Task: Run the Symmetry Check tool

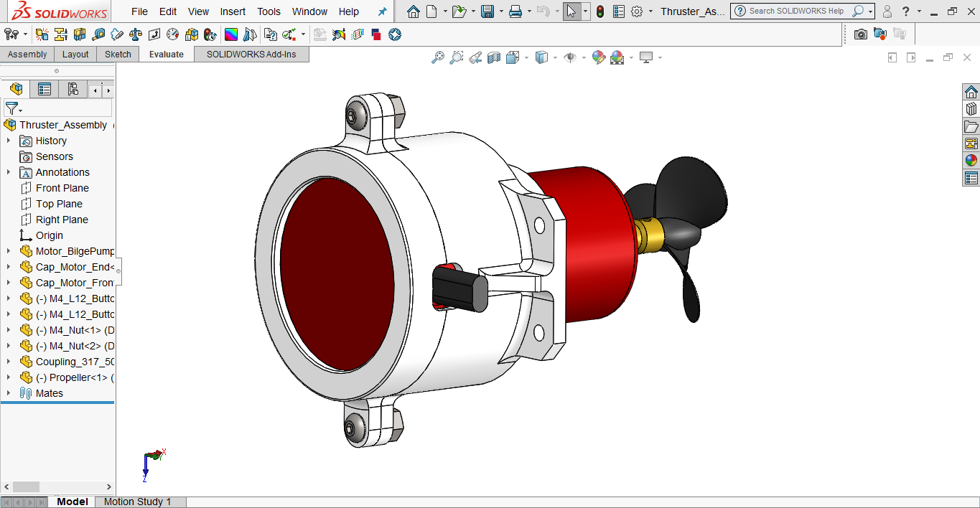Action: click(x=249, y=34)
